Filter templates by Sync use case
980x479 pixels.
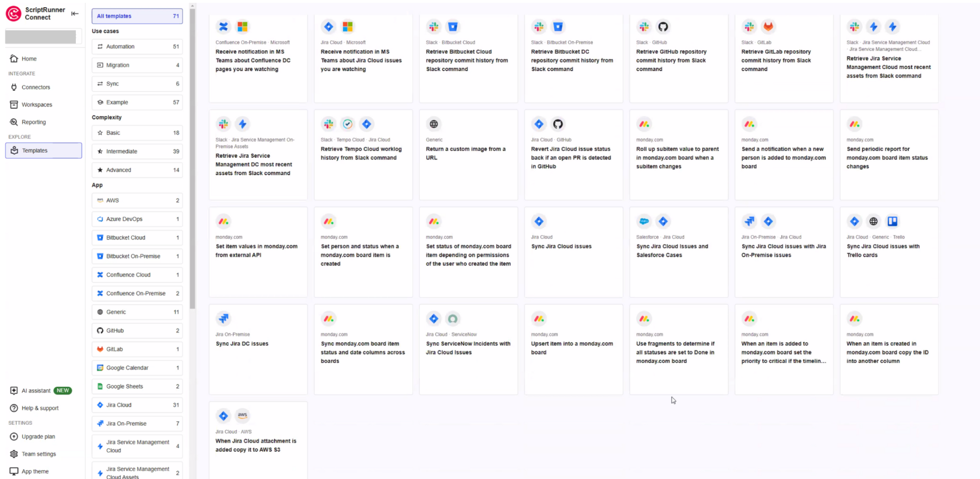(x=137, y=84)
